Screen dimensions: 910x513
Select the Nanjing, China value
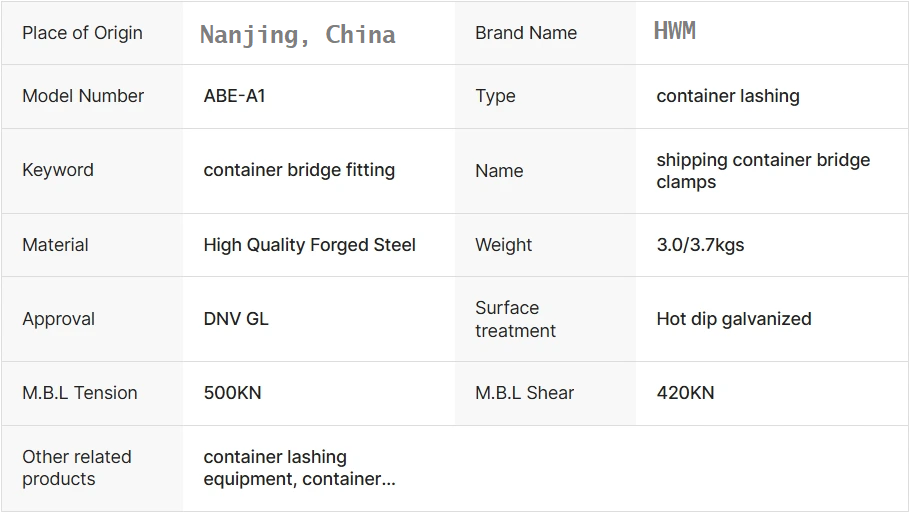[297, 35]
